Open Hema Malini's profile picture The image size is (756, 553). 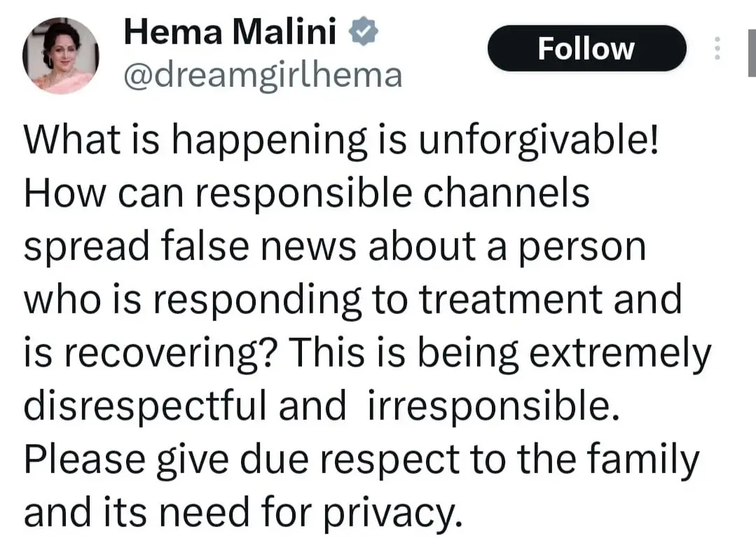[60, 56]
